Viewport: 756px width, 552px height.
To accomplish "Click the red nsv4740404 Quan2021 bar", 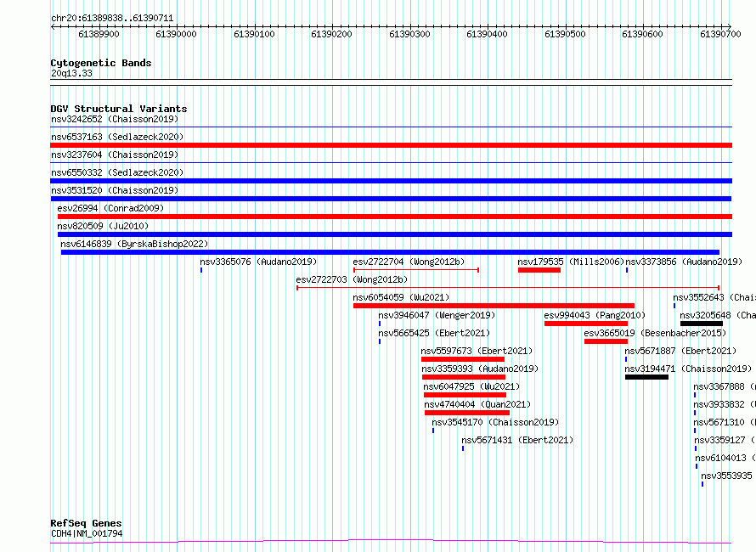I will click(x=466, y=413).
